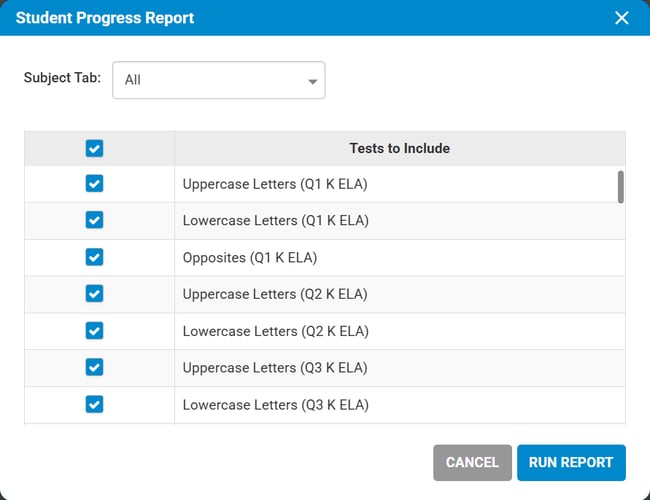The image size is (650, 500).
Task: Uncheck Lowercase Letters (Q2 K ELA) checkbox
Action: (94, 331)
